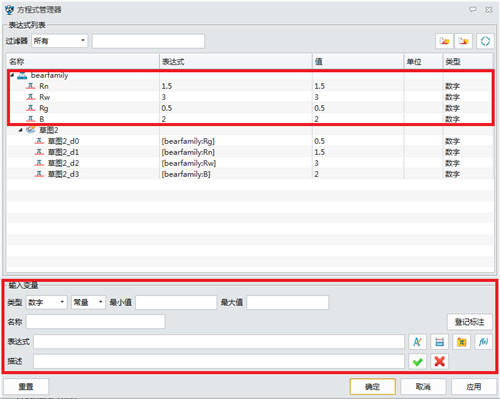The width and height of the screenshot is (500, 399).
Task: Open the 常量 dropdown
Action: [88, 303]
